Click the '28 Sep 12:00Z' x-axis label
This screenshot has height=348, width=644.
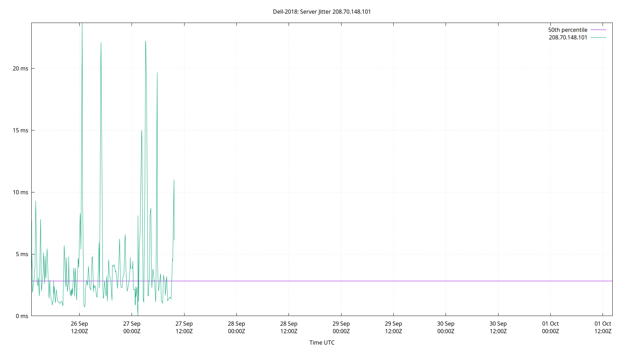point(289,327)
